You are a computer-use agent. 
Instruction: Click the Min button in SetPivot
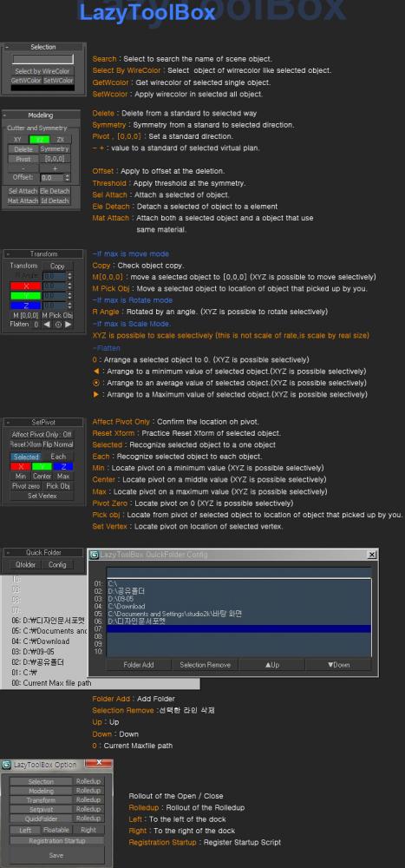coord(21,476)
